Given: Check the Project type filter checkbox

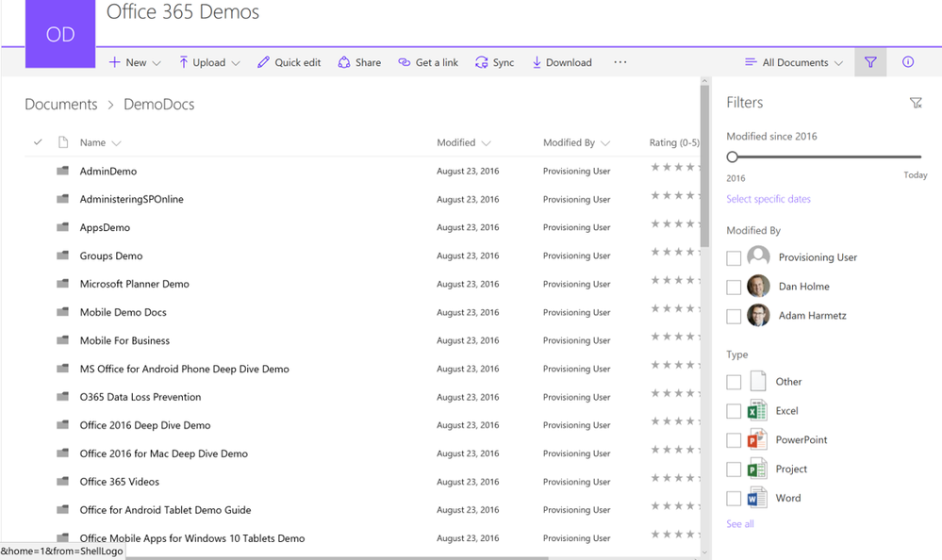Looking at the screenshot, I should point(734,469).
